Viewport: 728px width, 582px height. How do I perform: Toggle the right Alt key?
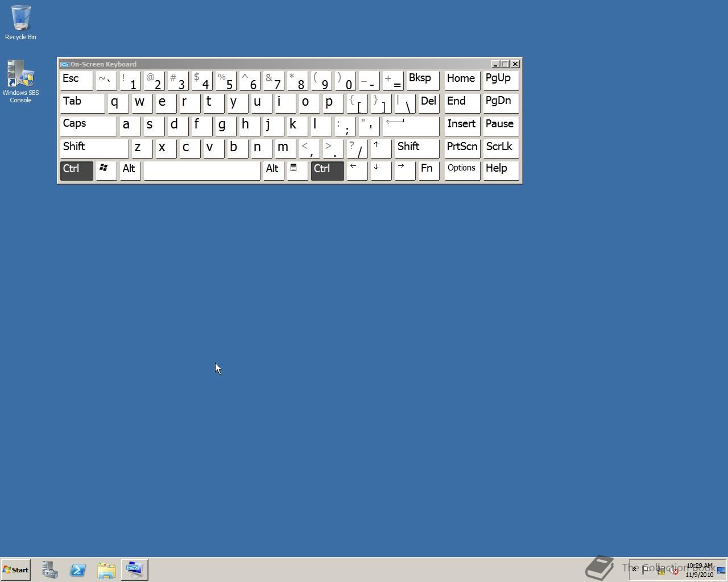tap(273, 170)
